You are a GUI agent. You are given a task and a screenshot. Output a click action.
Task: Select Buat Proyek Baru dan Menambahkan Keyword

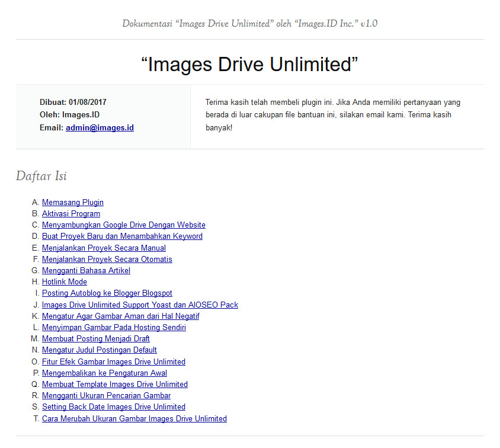(x=122, y=236)
